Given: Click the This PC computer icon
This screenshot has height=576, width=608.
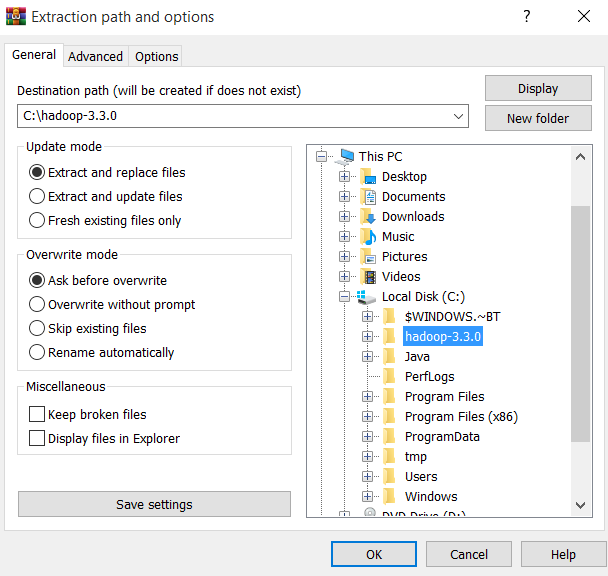Looking at the screenshot, I should (346, 156).
